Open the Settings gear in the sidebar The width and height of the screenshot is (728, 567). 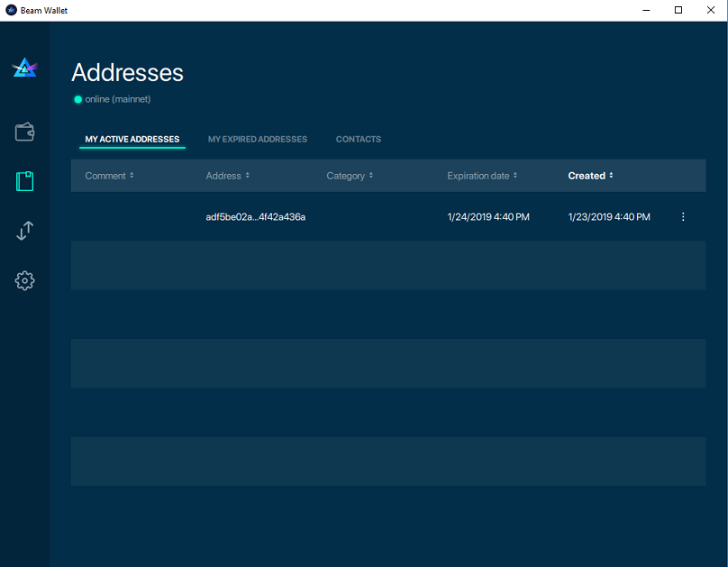point(24,280)
